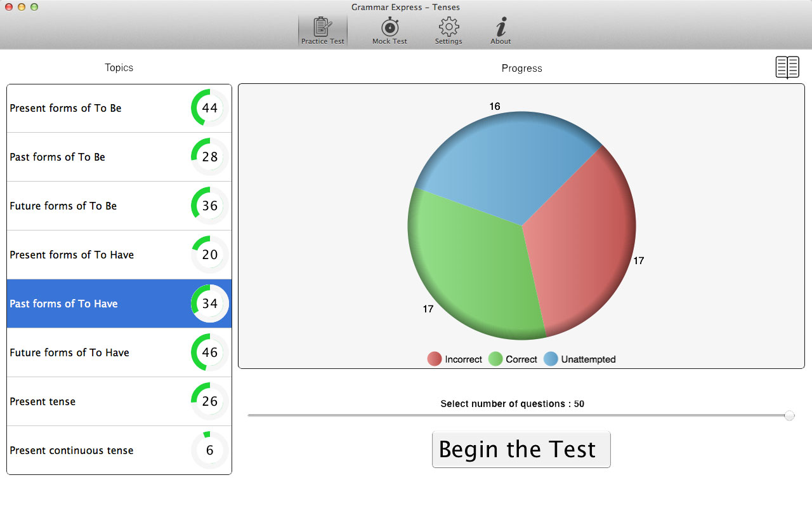Open the Settings gear icon

tap(449, 30)
